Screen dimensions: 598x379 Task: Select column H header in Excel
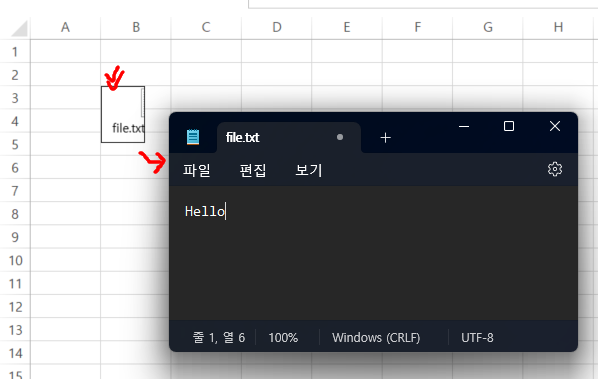pos(558,27)
